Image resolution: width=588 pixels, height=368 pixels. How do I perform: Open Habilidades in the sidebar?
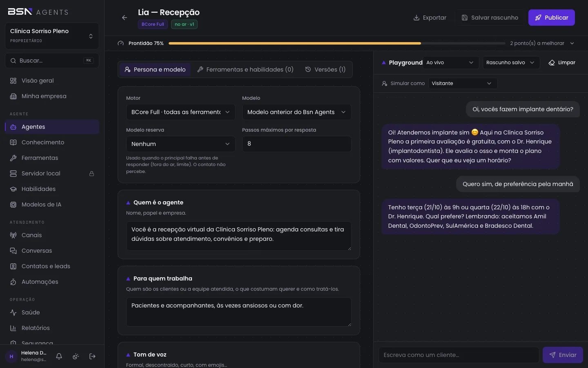(x=52, y=189)
